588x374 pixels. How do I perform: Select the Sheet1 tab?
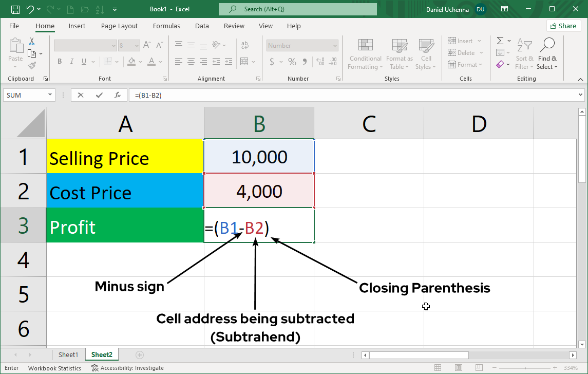point(68,354)
